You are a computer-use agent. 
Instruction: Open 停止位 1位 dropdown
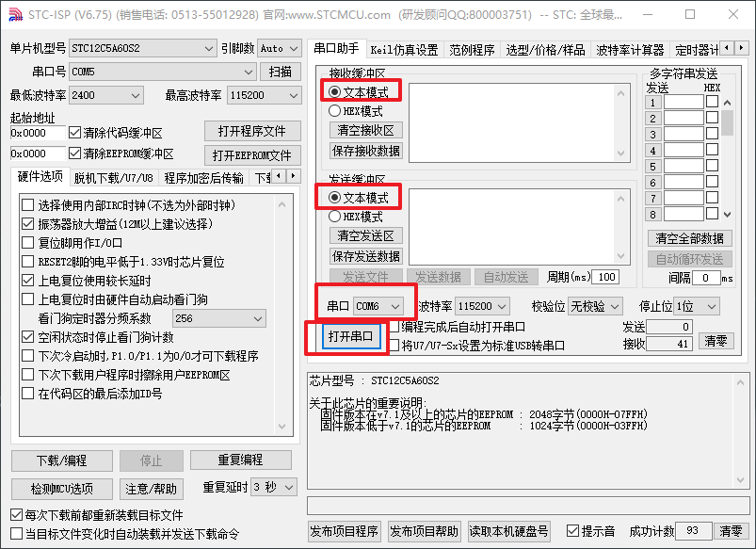coord(696,306)
